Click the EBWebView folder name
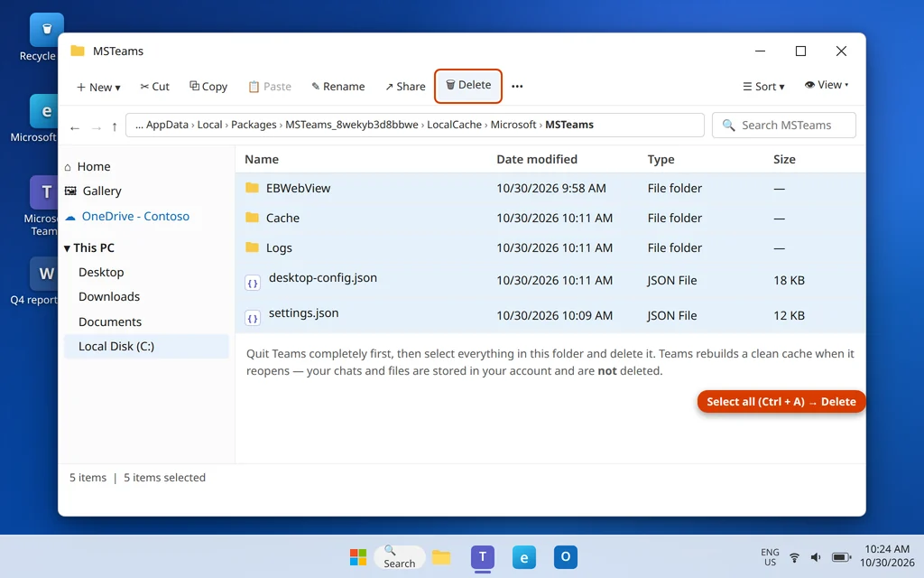This screenshot has width=924, height=578. (x=298, y=188)
